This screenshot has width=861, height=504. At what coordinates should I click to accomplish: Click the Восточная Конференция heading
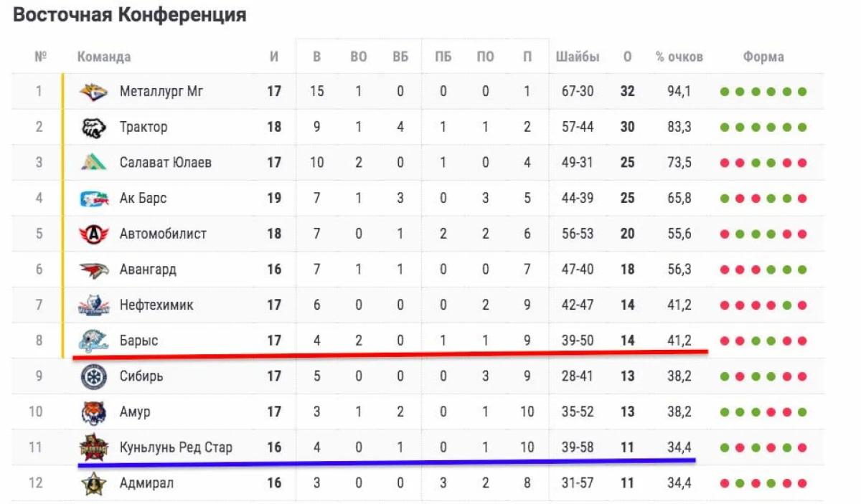[130, 15]
